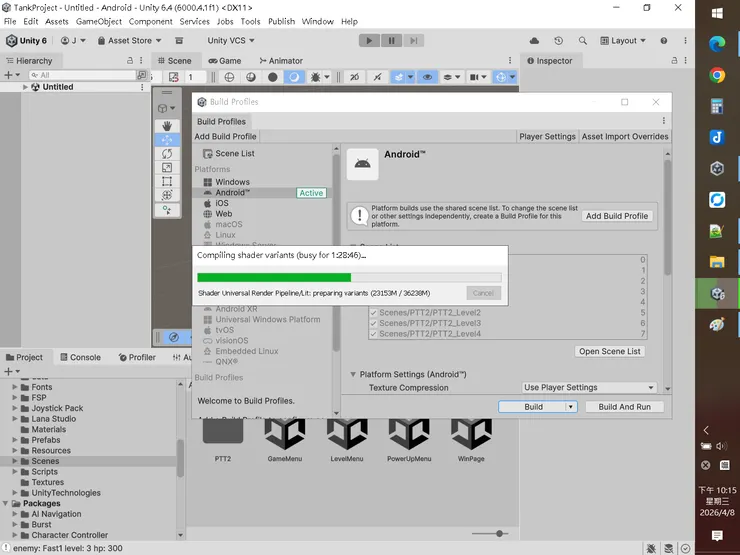Open the Layout dropdown
Image resolution: width=740 pixels, height=555 pixels.
click(x=623, y=41)
